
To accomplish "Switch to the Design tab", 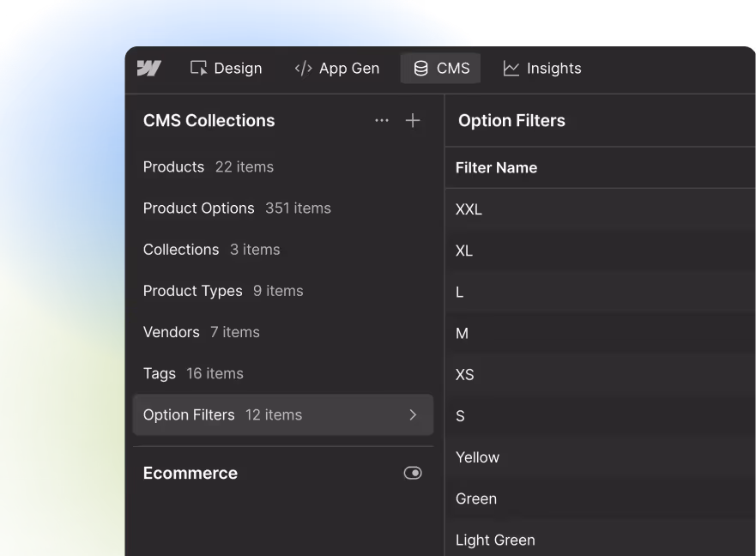I will click(226, 68).
